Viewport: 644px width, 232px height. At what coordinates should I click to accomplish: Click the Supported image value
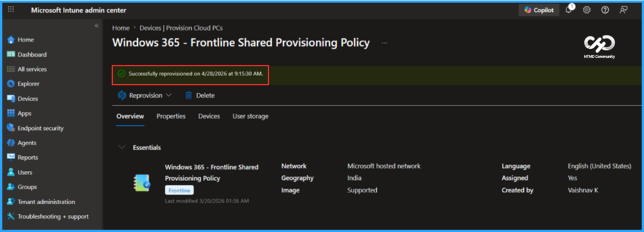[362, 190]
